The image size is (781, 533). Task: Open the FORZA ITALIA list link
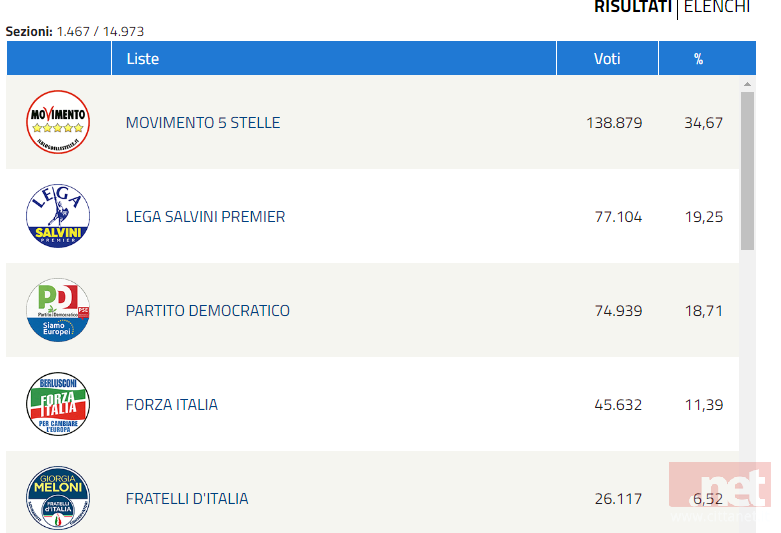(x=172, y=404)
